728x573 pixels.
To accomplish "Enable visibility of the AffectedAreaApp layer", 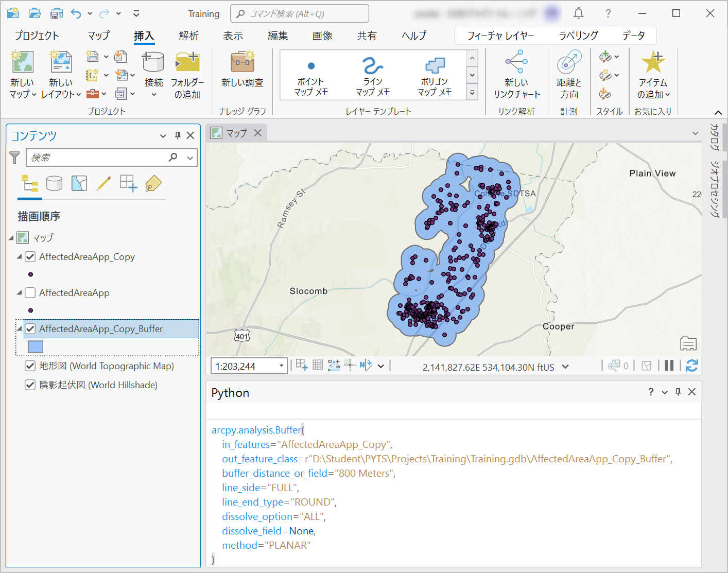I will click(30, 292).
